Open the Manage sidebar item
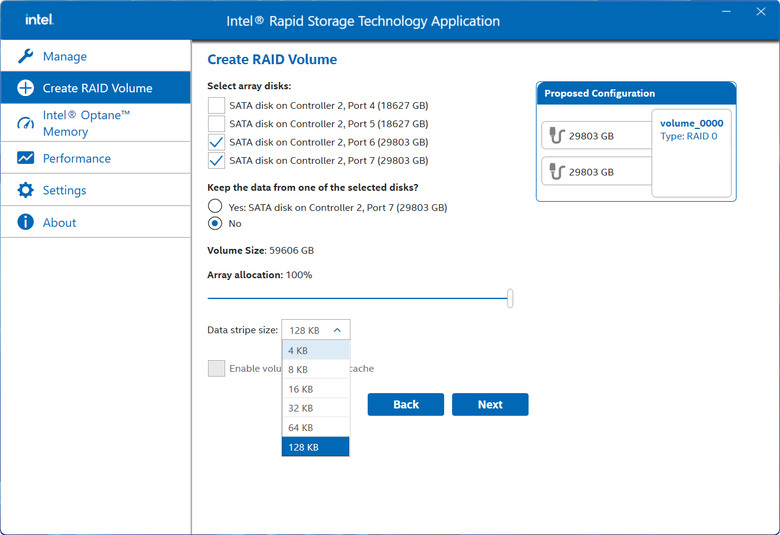 click(96, 56)
